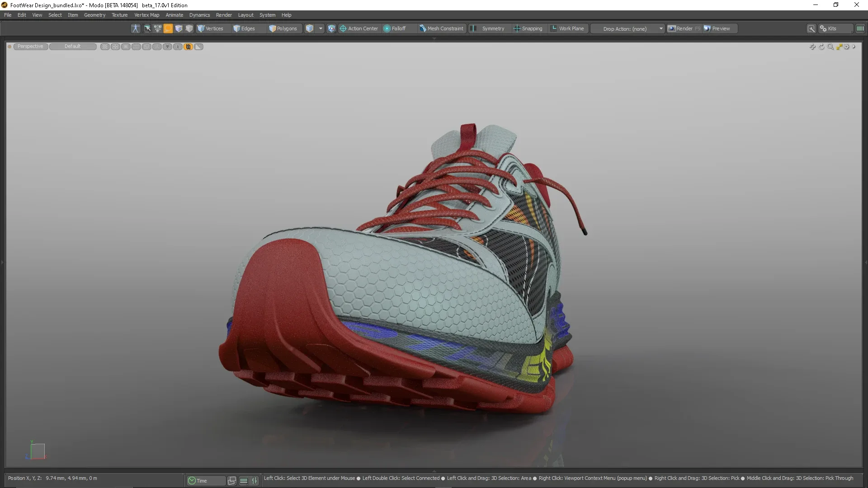
Task: Open the Edit menu
Action: [x=22, y=15]
